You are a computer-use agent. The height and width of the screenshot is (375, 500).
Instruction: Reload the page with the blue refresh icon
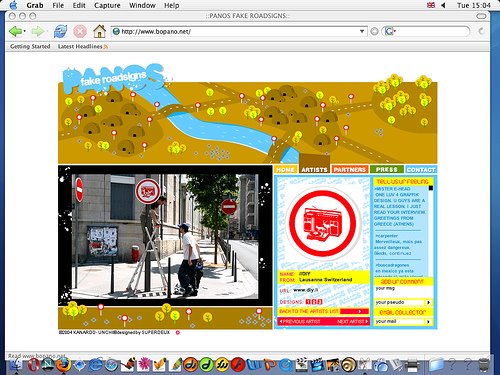point(60,31)
